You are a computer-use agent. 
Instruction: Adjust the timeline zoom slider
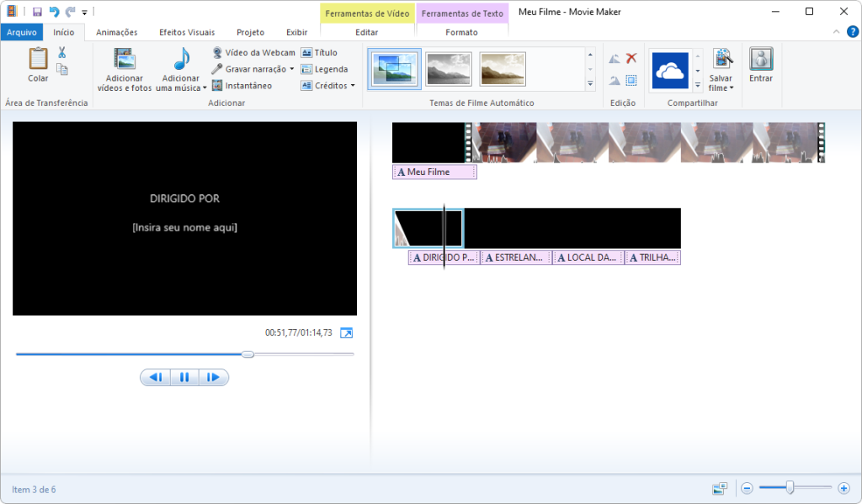(790, 487)
